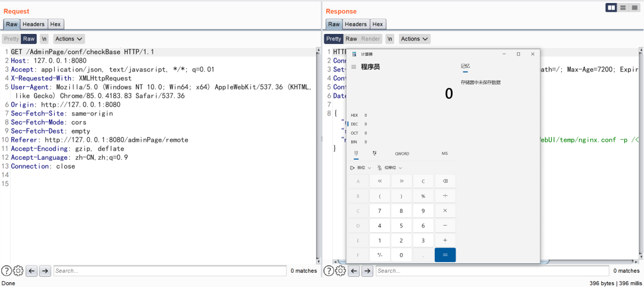Image resolution: width=644 pixels, height=287 pixels.
Task: Open Raw tab in Response panel
Action: tap(334, 24)
